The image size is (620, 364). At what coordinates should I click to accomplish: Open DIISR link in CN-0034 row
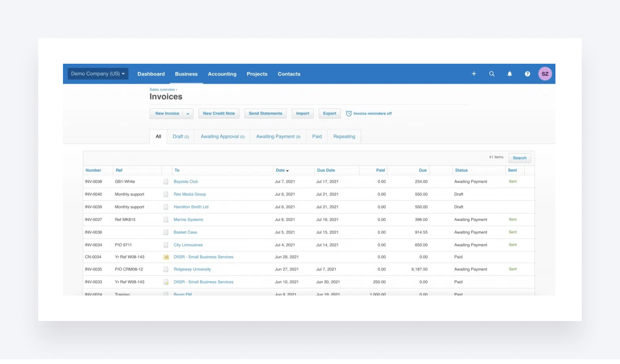[x=203, y=257]
